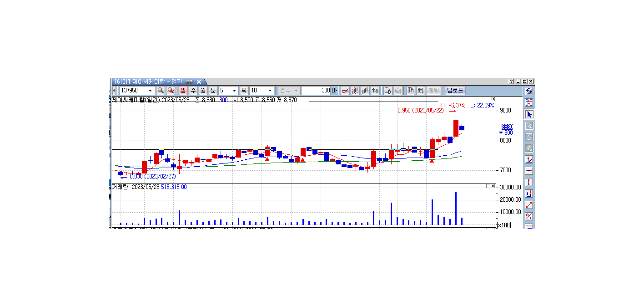The height and width of the screenshot is (306, 644).
Task: Open the stock code 137950 dropdown
Action: coord(151,91)
